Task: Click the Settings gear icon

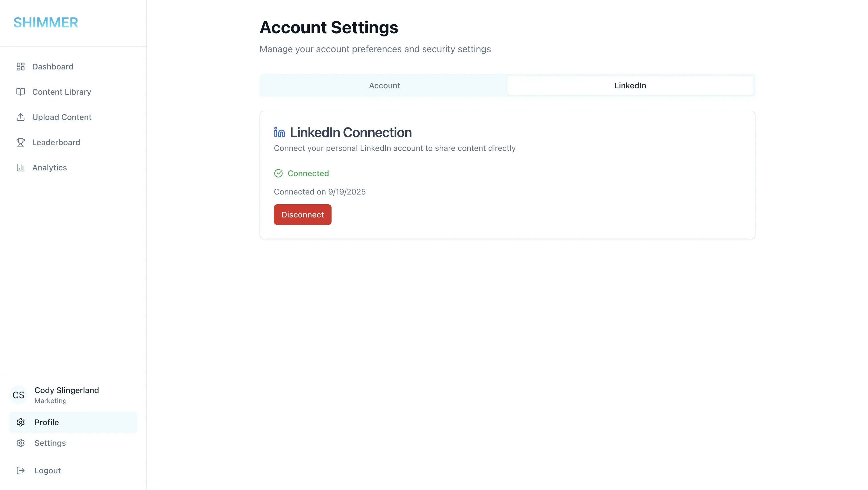Action: click(x=21, y=443)
